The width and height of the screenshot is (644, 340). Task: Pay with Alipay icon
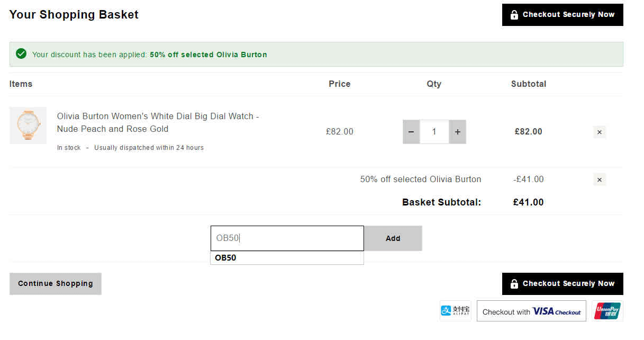tap(456, 311)
